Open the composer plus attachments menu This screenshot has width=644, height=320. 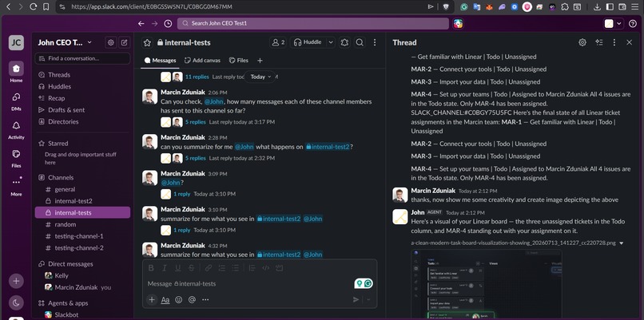coord(152,299)
